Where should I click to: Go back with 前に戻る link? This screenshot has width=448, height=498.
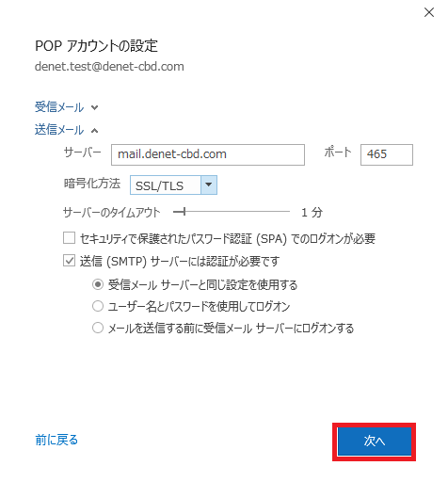[56, 440]
